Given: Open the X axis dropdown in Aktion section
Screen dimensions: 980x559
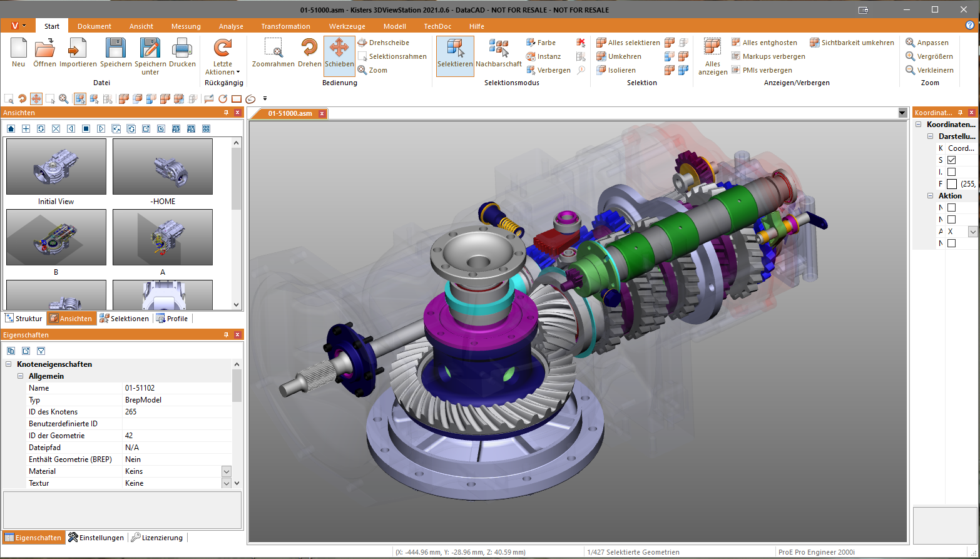Looking at the screenshot, I should click(972, 232).
